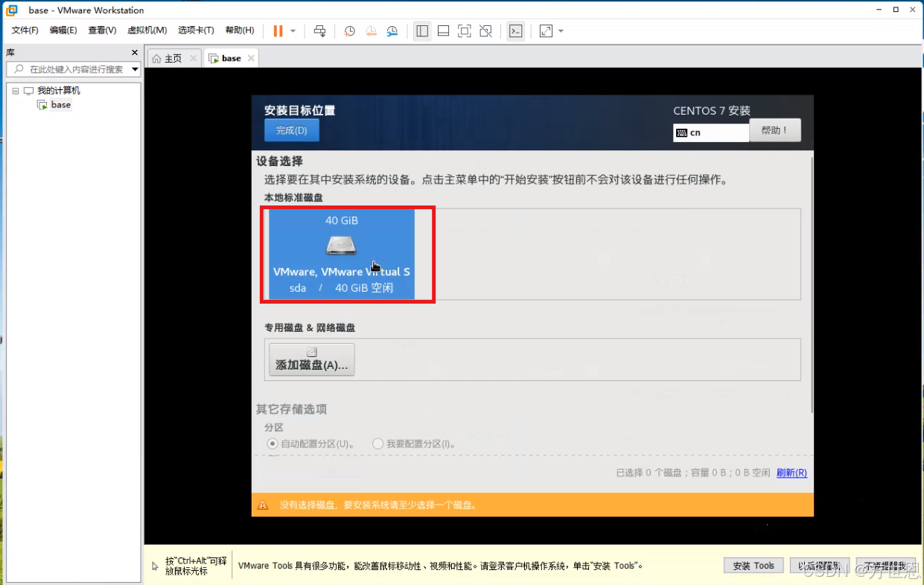
Task: Open the 编辑(E) menu
Action: pyautogui.click(x=63, y=31)
